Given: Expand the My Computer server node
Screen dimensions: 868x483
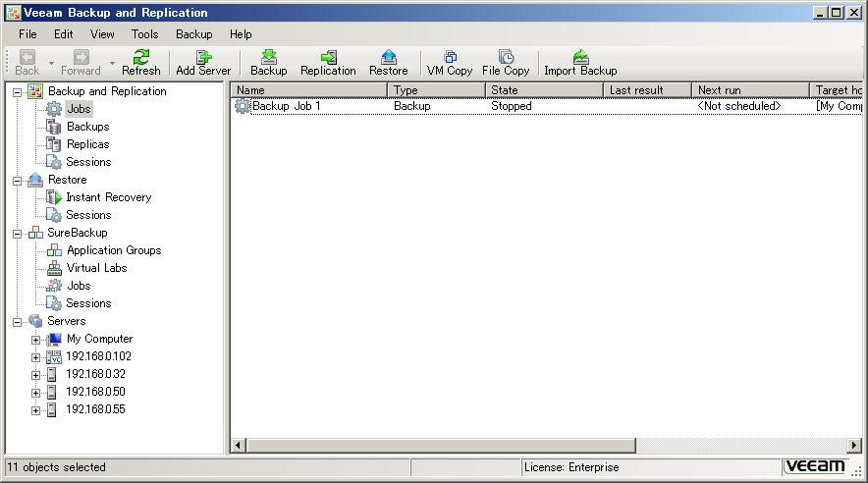Looking at the screenshot, I should (36, 340).
